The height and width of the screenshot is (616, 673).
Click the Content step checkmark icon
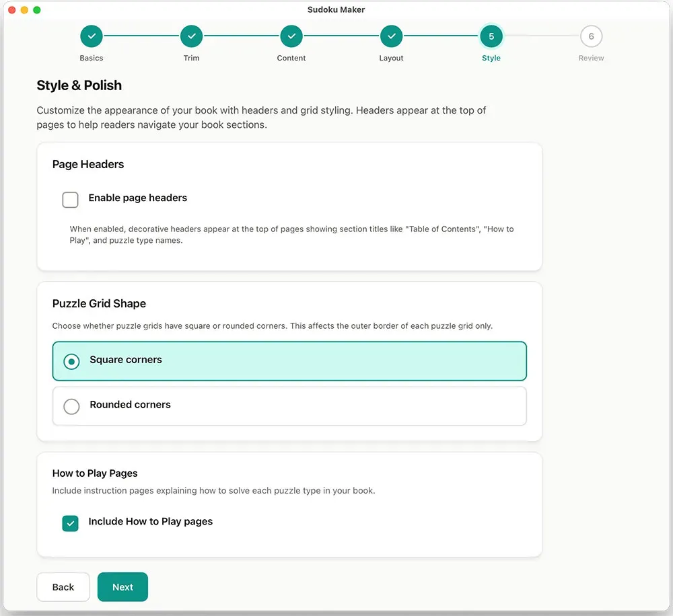point(291,36)
